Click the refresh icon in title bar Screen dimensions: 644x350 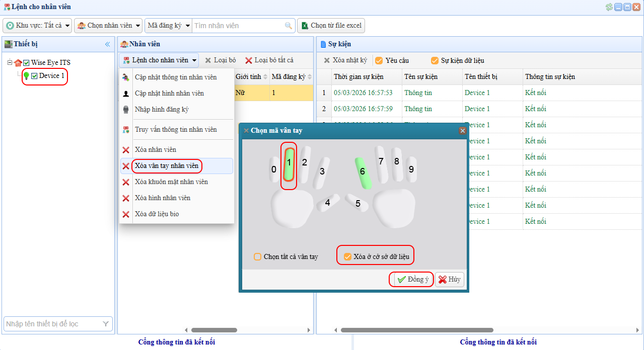609,7
